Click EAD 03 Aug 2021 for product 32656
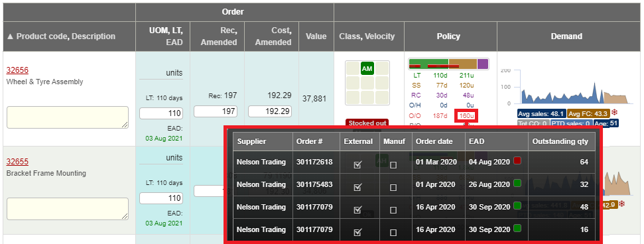Image resolution: width=644 pixels, height=244 pixels. pos(164,138)
